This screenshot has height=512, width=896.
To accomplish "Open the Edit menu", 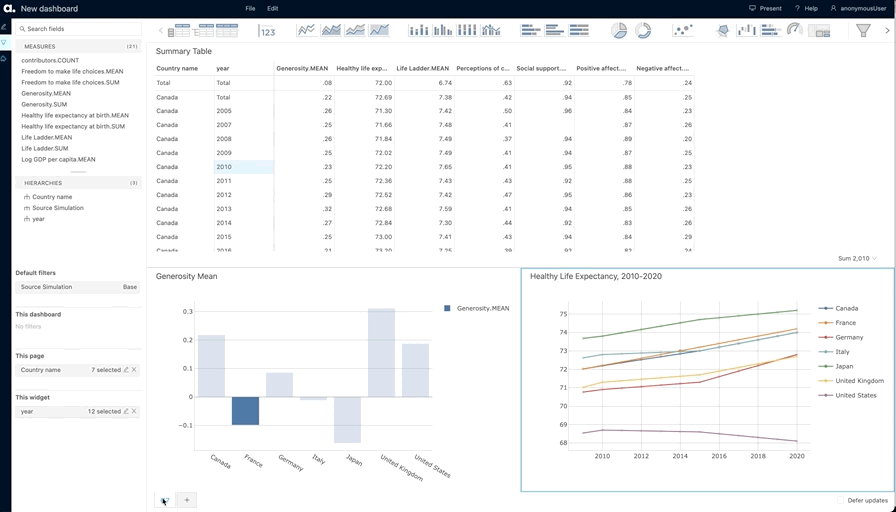I will pos(273,9).
